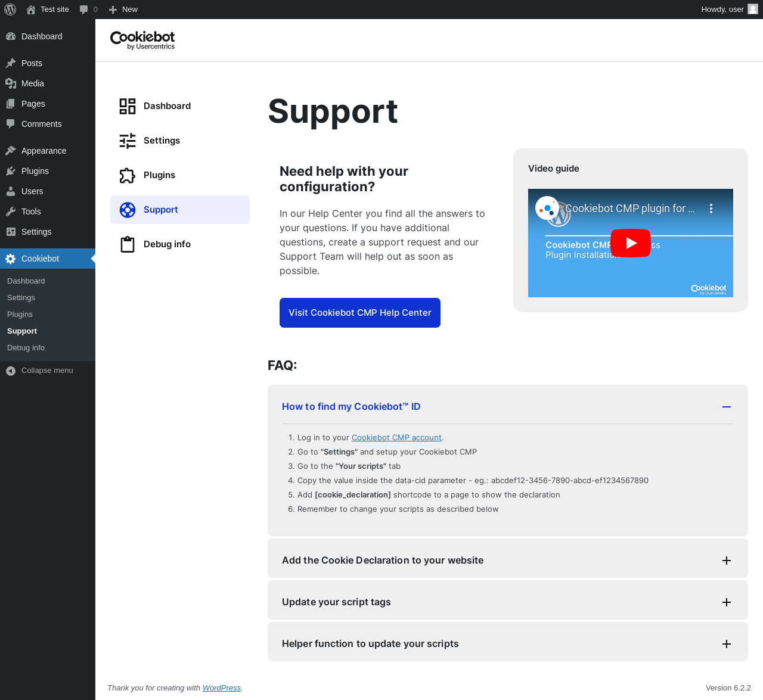Collapse the How to find my Cookiebot ID section
Image resolution: width=763 pixels, height=700 pixels.
tap(727, 407)
